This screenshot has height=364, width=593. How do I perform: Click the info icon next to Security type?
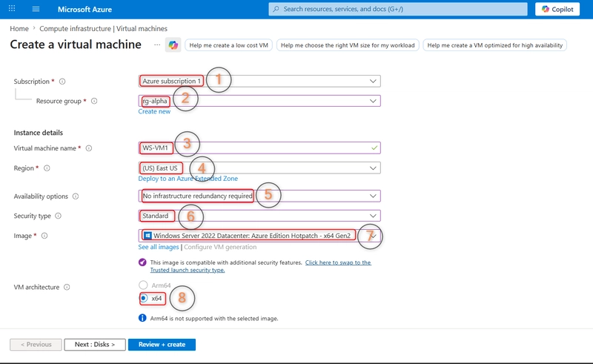pos(59,216)
